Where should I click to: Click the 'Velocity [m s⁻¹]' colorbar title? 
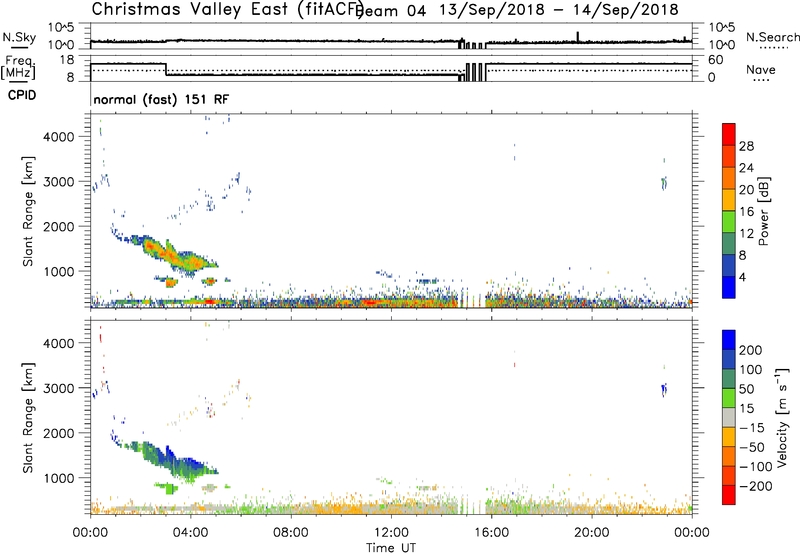pyautogui.click(x=782, y=418)
